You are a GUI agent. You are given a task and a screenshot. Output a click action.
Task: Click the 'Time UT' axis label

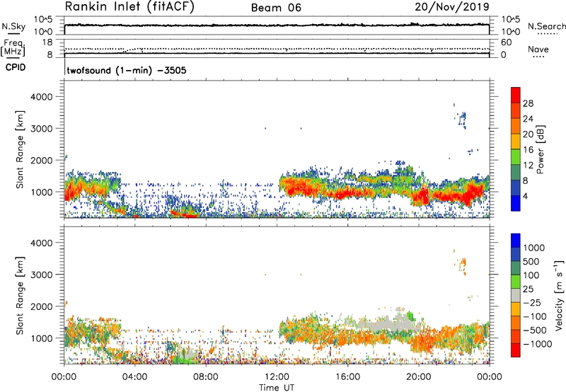tap(277, 388)
